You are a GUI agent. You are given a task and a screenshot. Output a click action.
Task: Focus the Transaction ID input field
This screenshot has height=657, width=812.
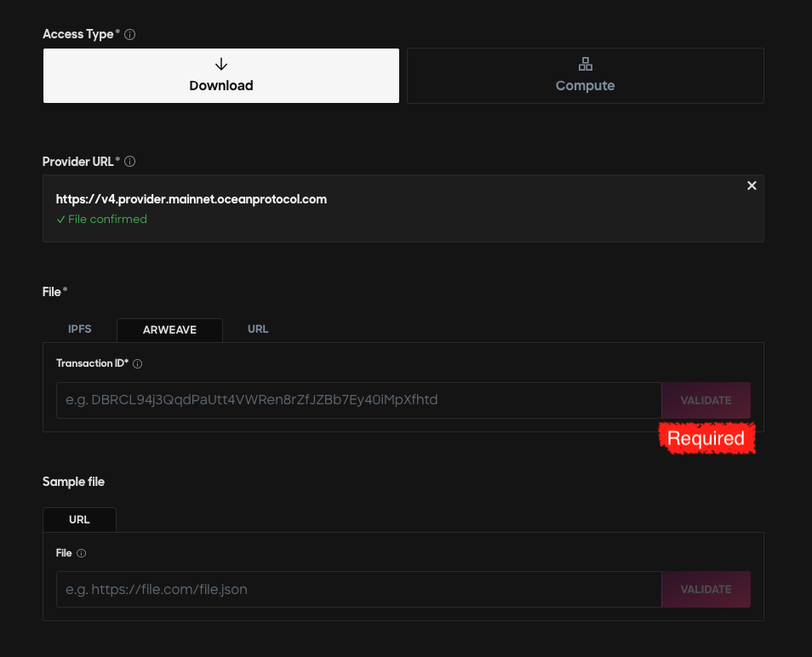(x=359, y=400)
